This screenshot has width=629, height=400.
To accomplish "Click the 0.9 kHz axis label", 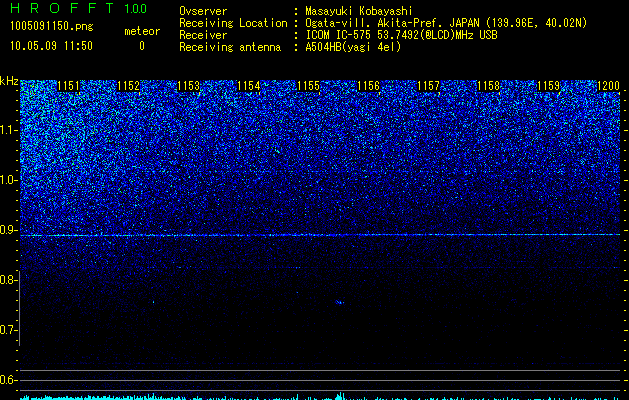I will coord(8,230).
